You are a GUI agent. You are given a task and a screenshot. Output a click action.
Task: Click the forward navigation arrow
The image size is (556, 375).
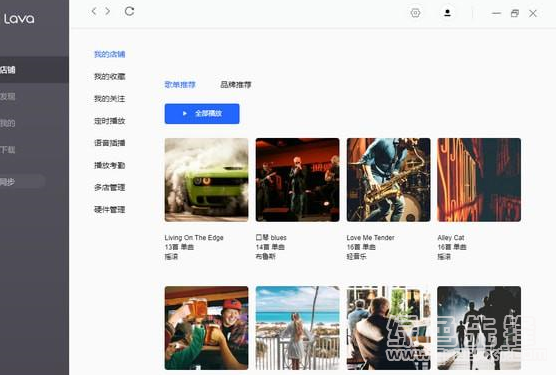coord(107,11)
